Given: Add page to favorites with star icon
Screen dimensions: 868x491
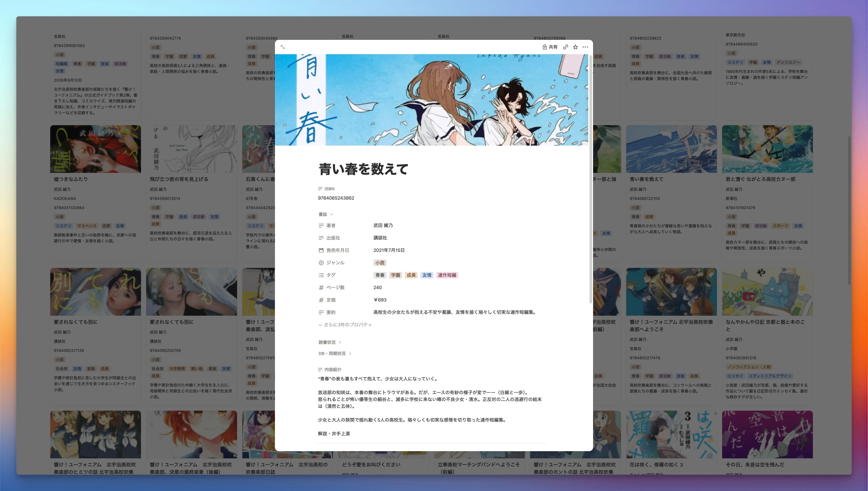Looking at the screenshot, I should [x=575, y=47].
